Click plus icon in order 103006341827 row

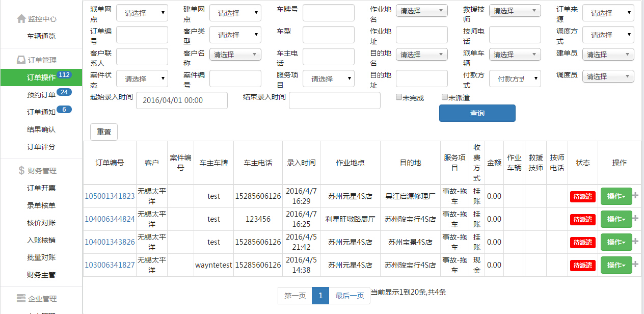[635, 265]
